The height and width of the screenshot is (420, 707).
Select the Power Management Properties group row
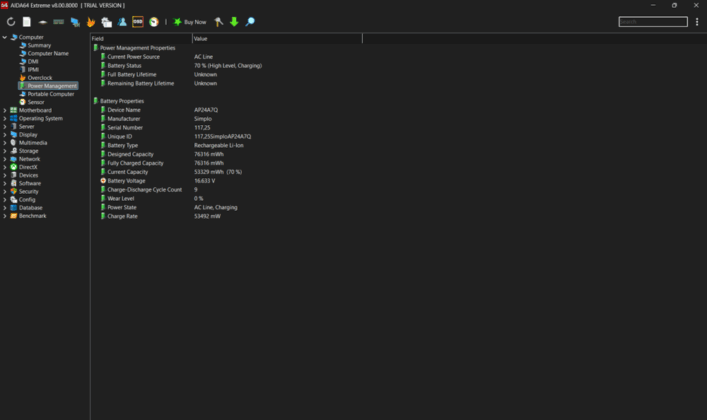pos(138,48)
